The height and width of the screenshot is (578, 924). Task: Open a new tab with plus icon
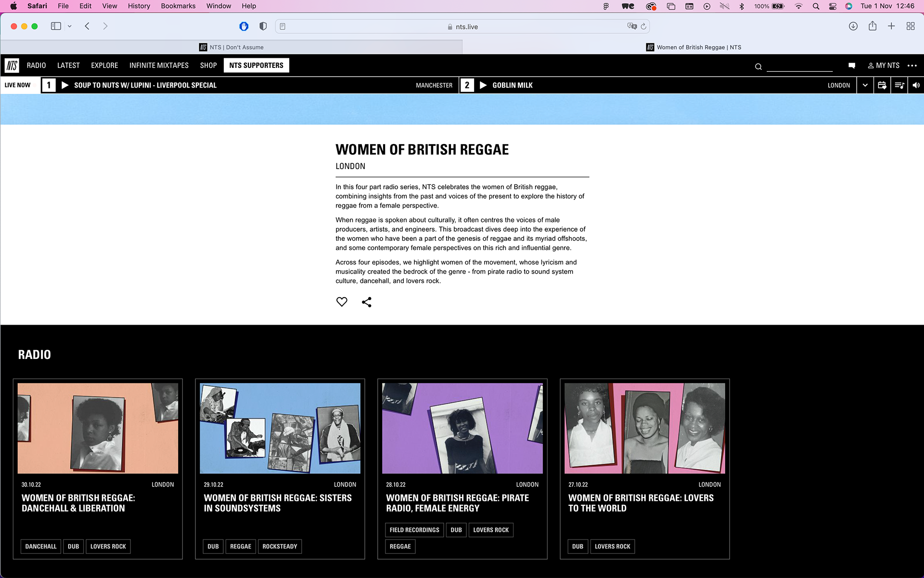pos(891,26)
